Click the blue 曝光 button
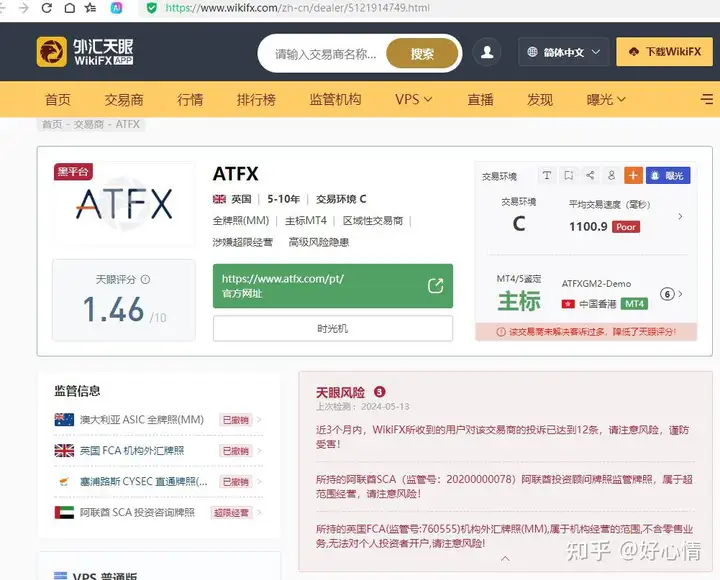Image resolution: width=720 pixels, height=580 pixels. pyautogui.click(x=668, y=175)
